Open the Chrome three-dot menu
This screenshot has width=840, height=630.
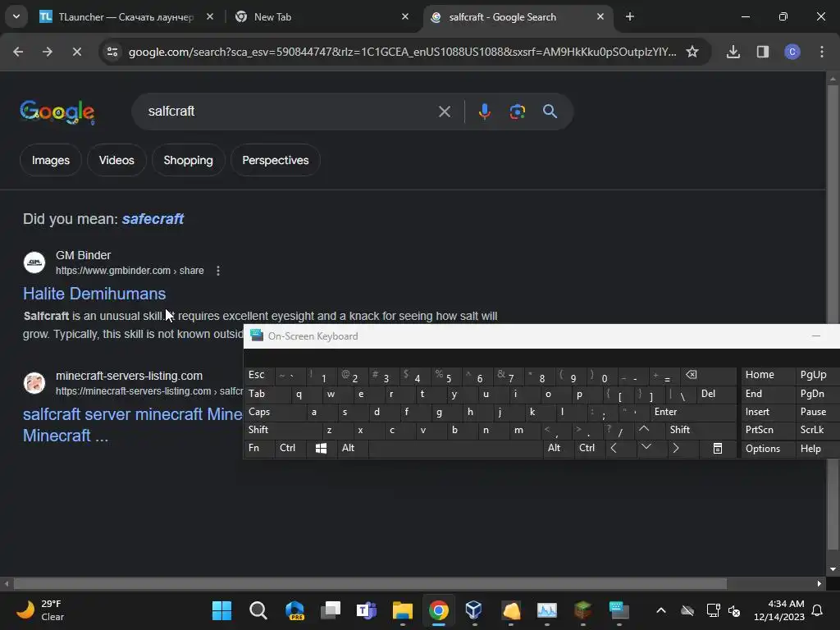pyautogui.click(x=822, y=52)
